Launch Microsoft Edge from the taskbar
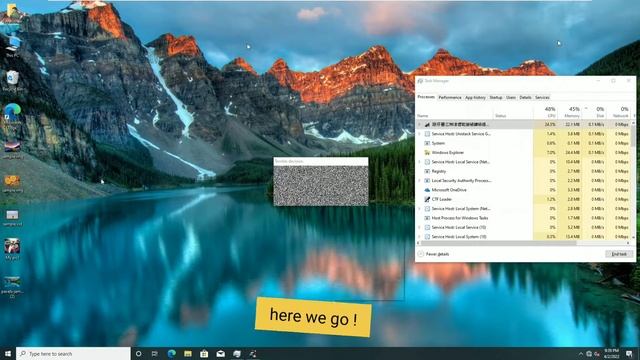This screenshot has width=640, height=360. click(171, 353)
